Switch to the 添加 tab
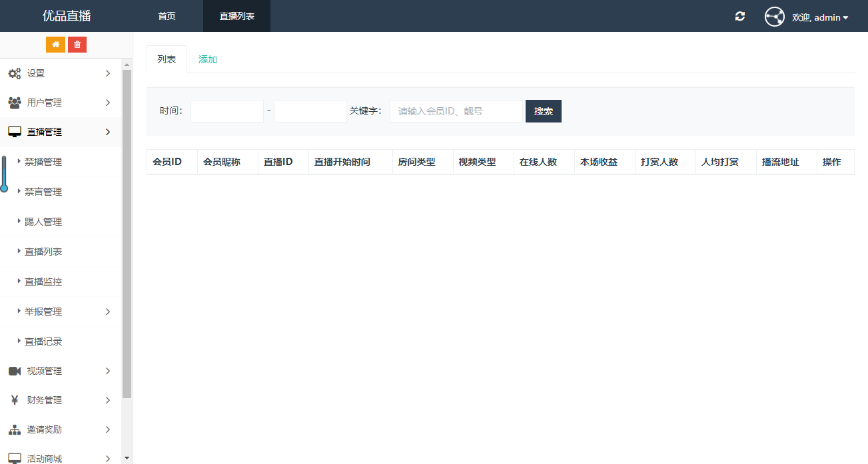This screenshot has height=464, width=868. (x=208, y=60)
